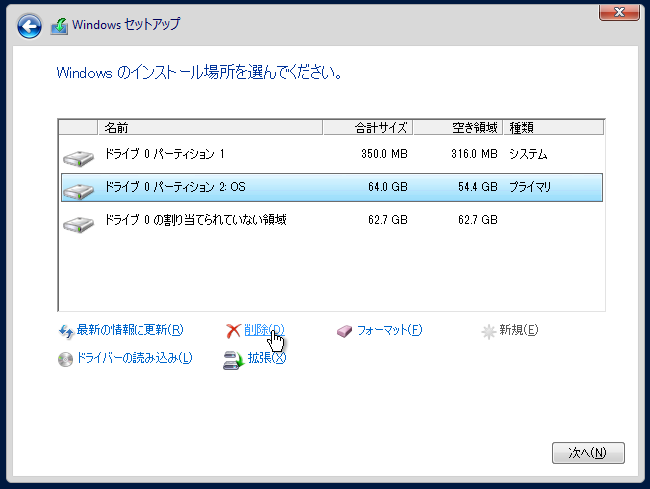Sort by 合計サイズ column header
This screenshot has height=489, width=650.
[x=368, y=128]
